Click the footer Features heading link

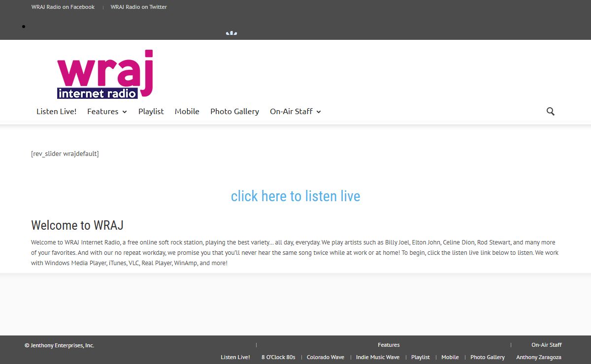point(389,345)
